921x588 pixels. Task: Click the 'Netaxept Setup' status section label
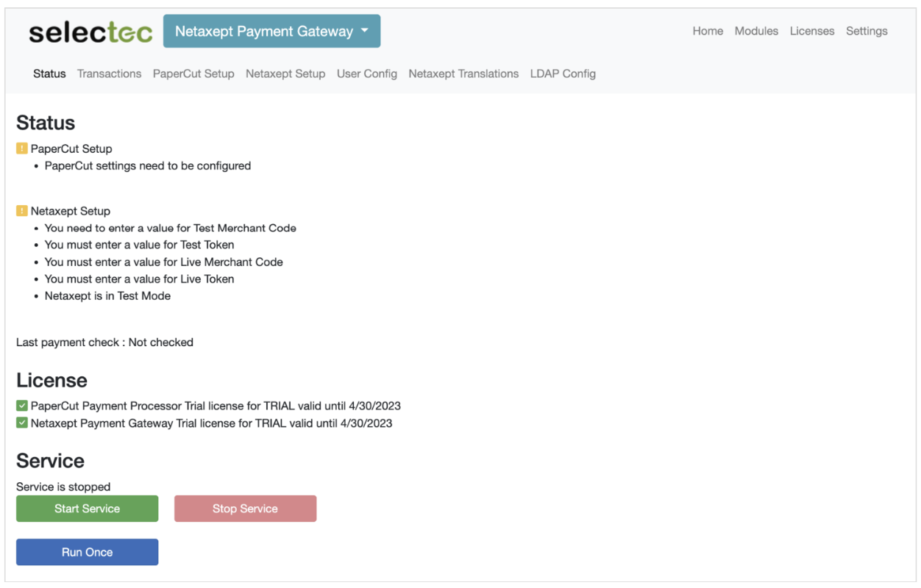pyautogui.click(x=71, y=211)
